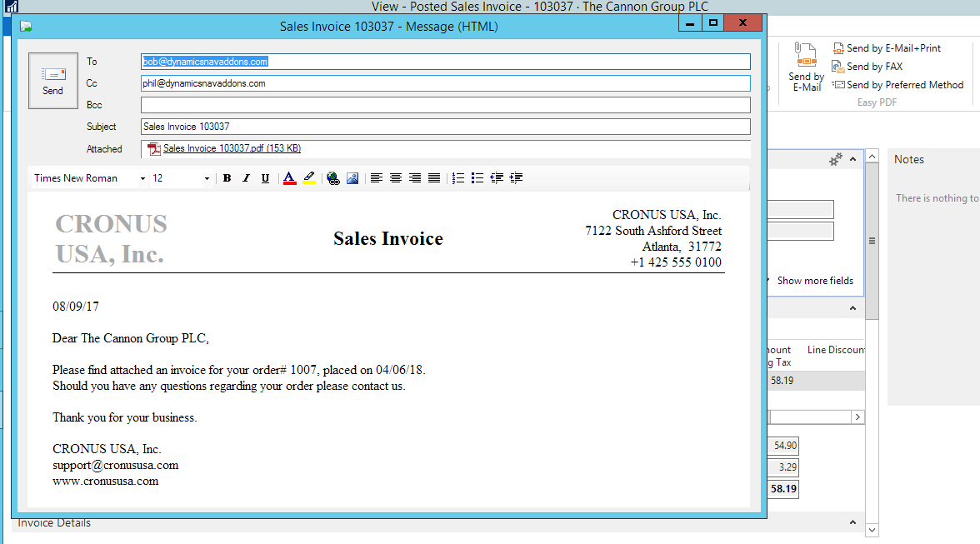Click the vertical scrollbar thumb

click(x=872, y=241)
